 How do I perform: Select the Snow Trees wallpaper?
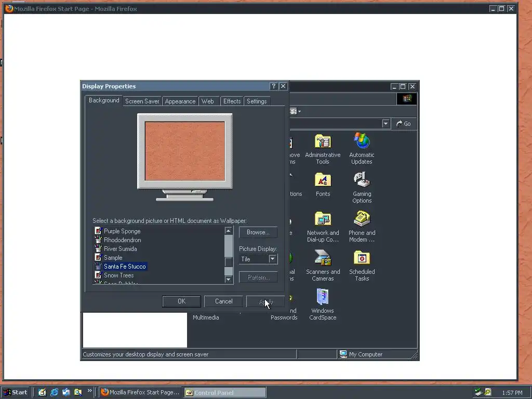(x=119, y=275)
